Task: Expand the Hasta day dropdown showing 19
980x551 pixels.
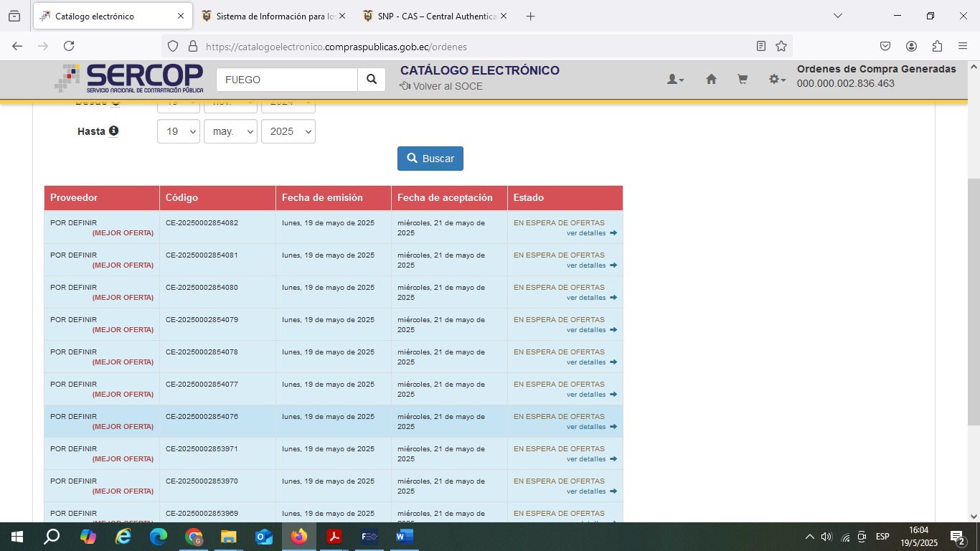Action: (178, 132)
